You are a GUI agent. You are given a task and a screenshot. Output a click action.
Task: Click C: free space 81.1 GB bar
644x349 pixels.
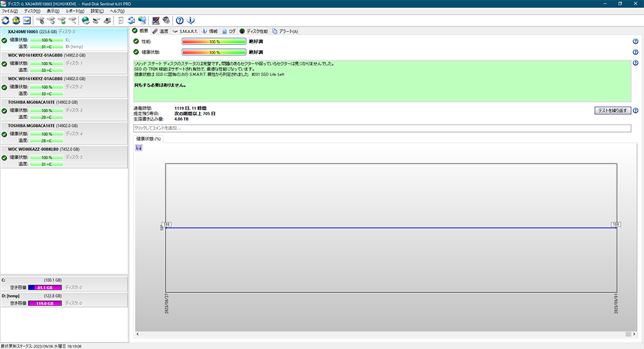[45, 287]
